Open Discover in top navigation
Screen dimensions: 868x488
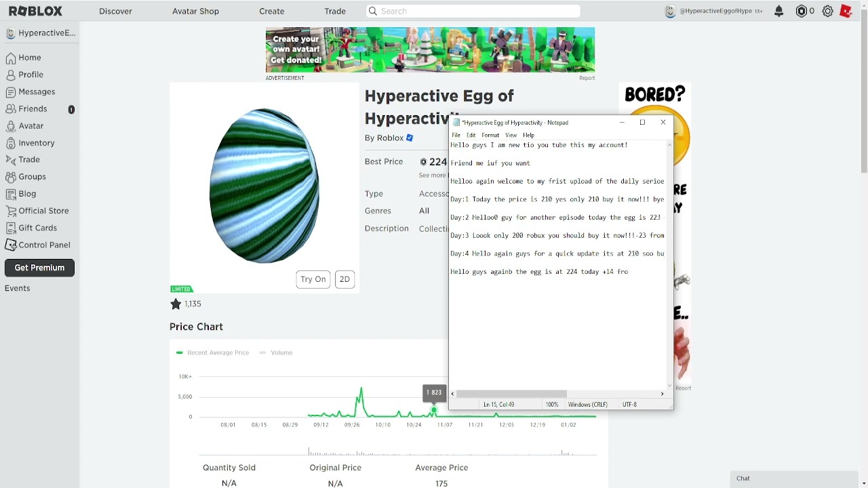click(x=115, y=11)
